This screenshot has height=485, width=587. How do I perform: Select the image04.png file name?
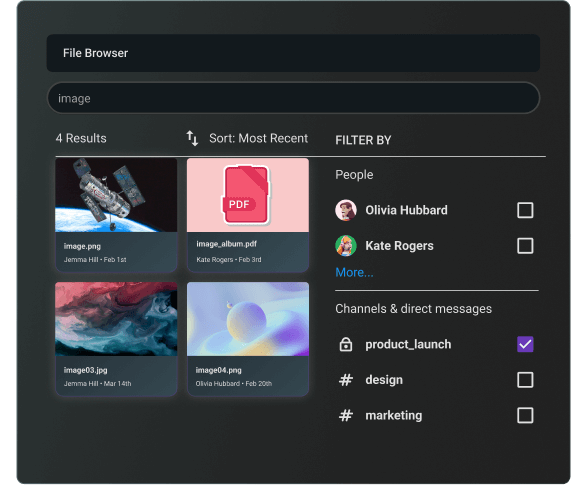click(218, 370)
